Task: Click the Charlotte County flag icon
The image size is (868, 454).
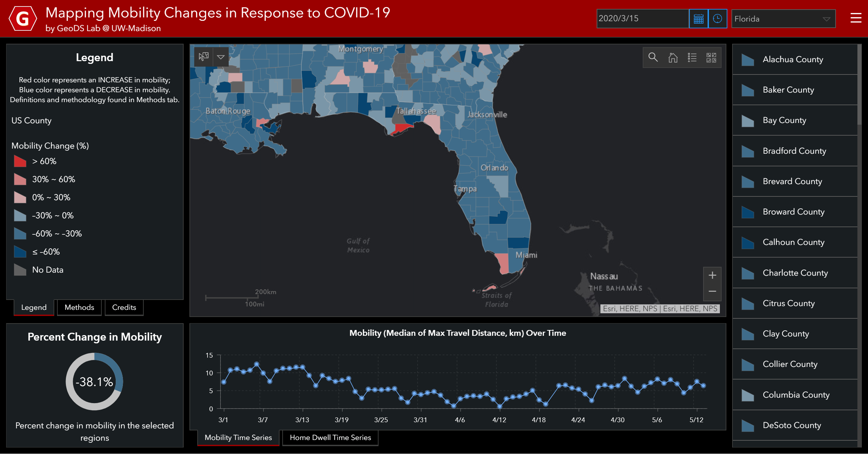Action: [748, 273]
